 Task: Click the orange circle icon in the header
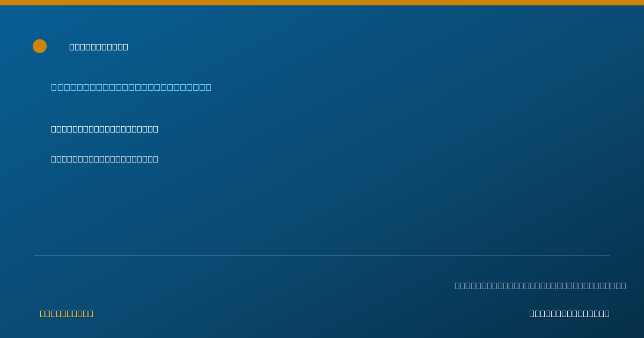40,46
